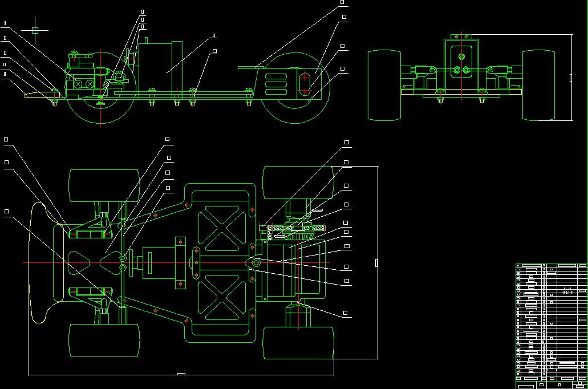The height and width of the screenshot is (389, 588).
Task: Select the plan view's top-left front tire
Action: pos(104,186)
